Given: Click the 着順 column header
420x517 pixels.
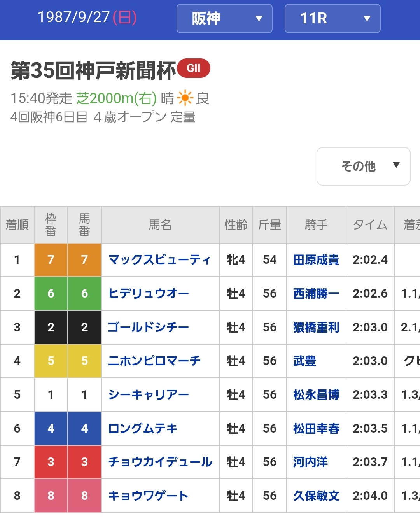Looking at the screenshot, I should point(17,225).
